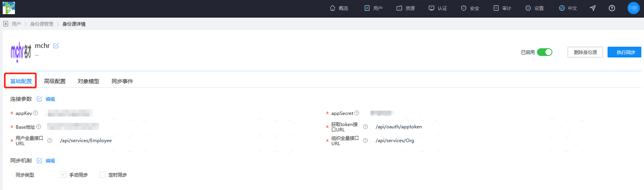Go to 身份源管理 breadcrumb link
This screenshot has height=190, width=644.
point(42,24)
